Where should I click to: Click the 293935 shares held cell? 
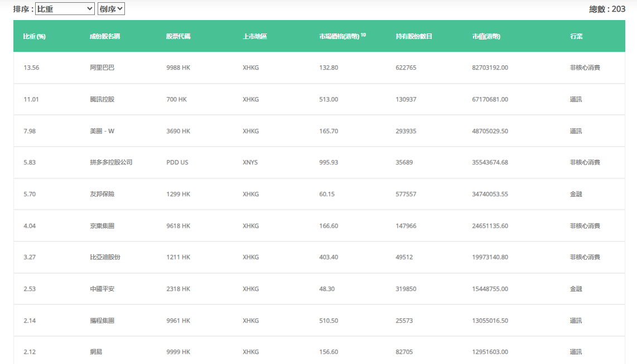point(406,131)
